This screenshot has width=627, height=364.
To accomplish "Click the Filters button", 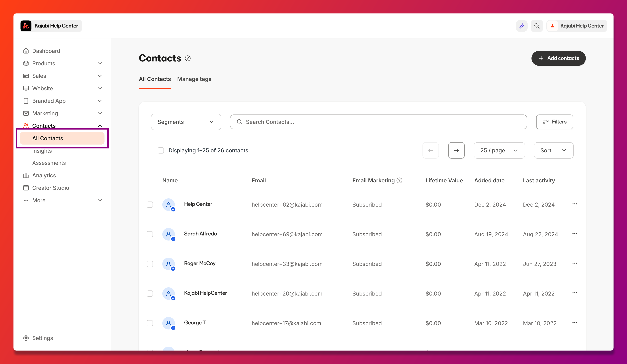I will (554, 122).
